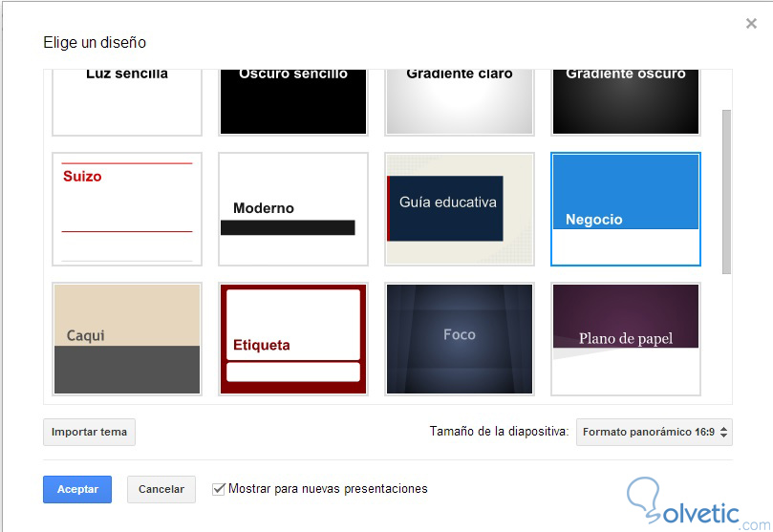This screenshot has width=773, height=532.
Task: Choose the Caqui theme thumbnail
Action: pos(127,339)
